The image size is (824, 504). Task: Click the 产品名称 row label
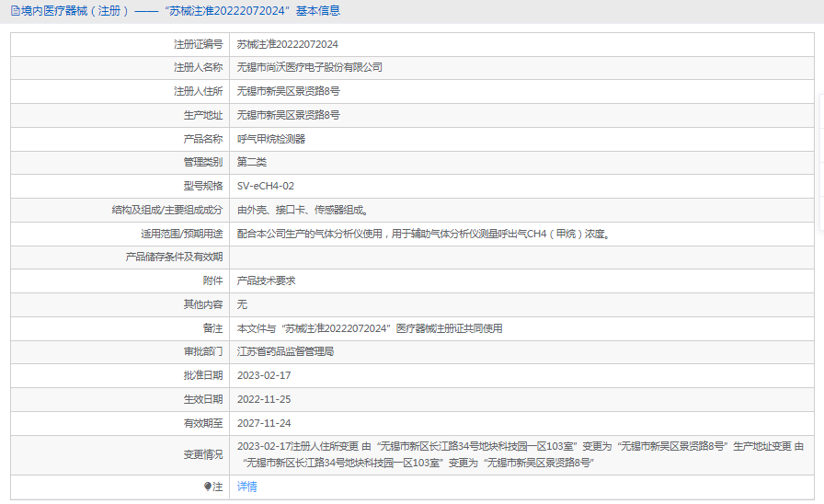203,139
